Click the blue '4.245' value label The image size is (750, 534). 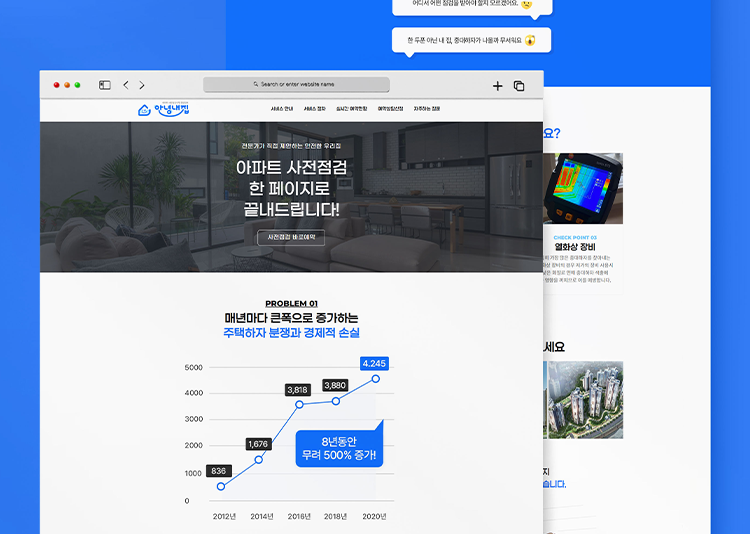(x=374, y=363)
